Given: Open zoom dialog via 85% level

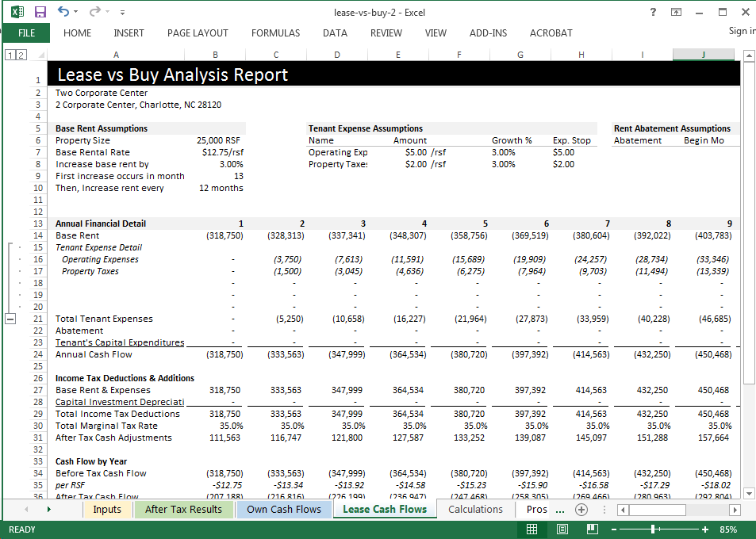Looking at the screenshot, I should click(728, 529).
